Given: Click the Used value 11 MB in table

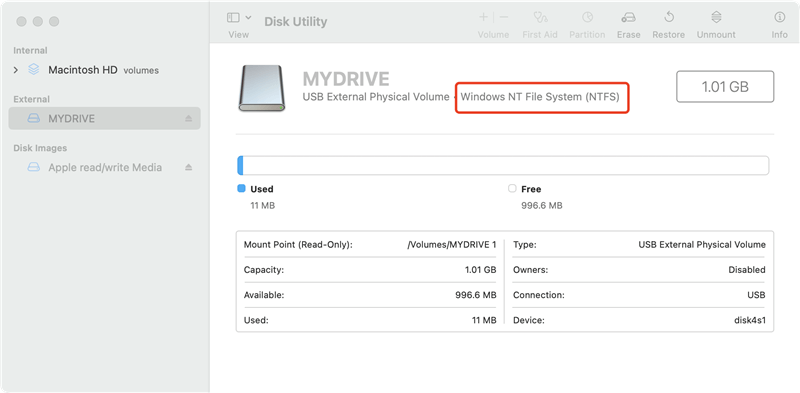Looking at the screenshot, I should [x=484, y=321].
